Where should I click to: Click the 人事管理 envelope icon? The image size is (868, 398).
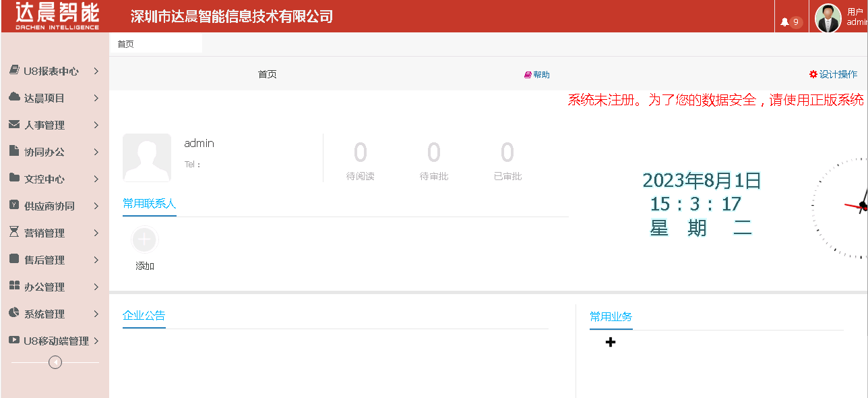pos(14,125)
